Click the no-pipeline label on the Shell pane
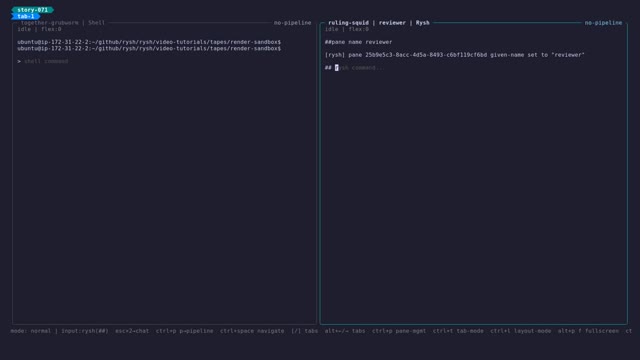Image resolution: width=640 pixels, height=360 pixels. pos(292,23)
